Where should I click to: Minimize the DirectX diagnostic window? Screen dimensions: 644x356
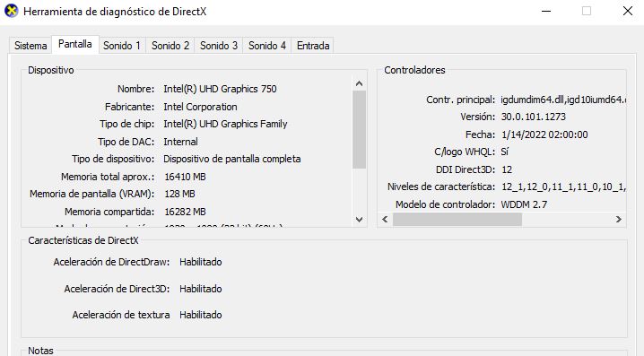pos(546,11)
